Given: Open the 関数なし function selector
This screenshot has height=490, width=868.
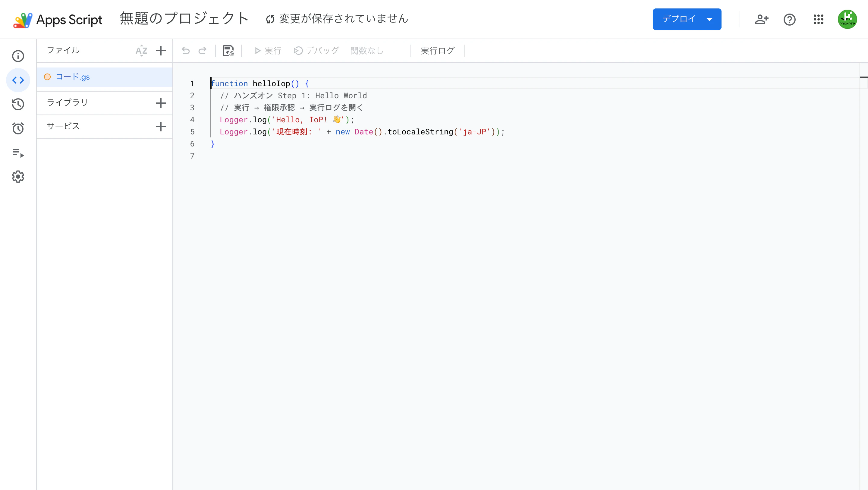Looking at the screenshot, I should (x=367, y=51).
